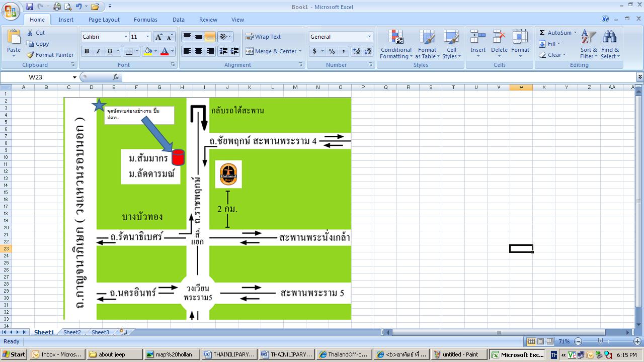Open the Calibri font name dropdown
This screenshot has width=644, height=362.
126,37
